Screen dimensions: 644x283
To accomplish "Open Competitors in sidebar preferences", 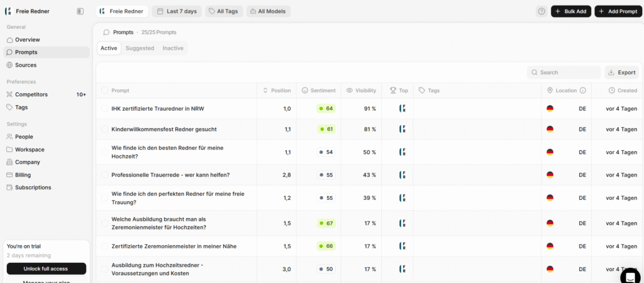I will tap(31, 94).
